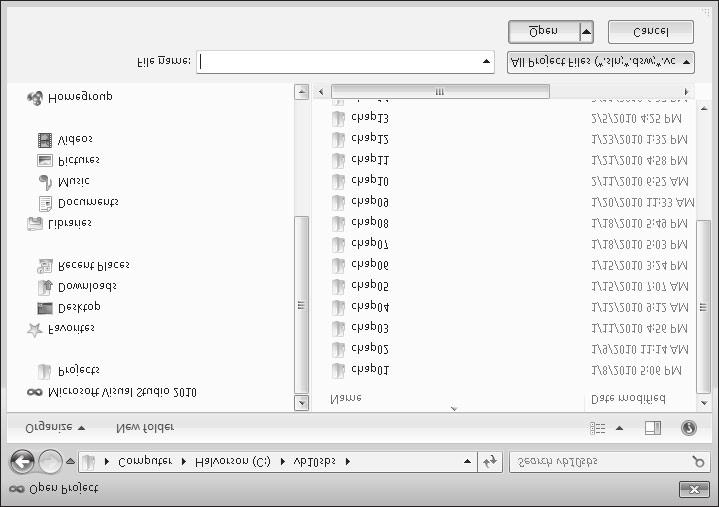Click the Homegroup icon in navigation pane

[35, 98]
